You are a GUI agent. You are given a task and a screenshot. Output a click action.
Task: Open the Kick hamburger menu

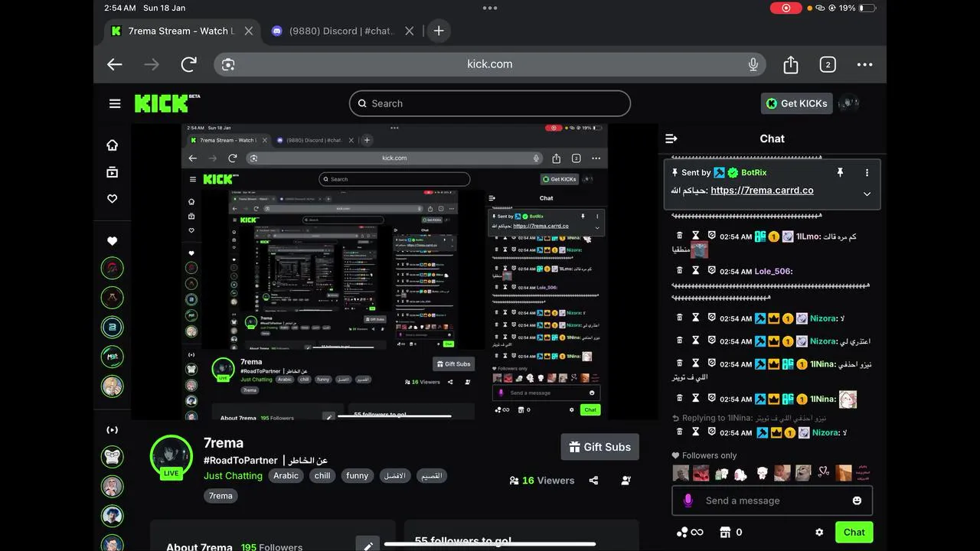[x=115, y=103]
